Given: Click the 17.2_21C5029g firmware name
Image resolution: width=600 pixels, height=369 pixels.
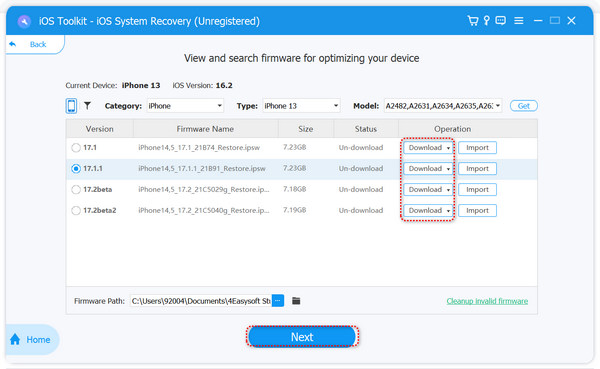Looking at the screenshot, I should click(x=204, y=189).
